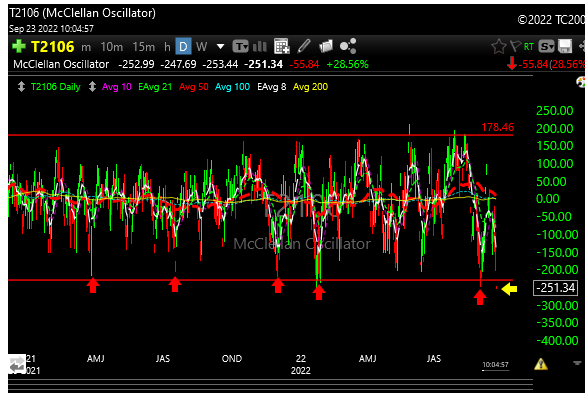
Task: Open the S dropdown button
Action: pos(547,47)
